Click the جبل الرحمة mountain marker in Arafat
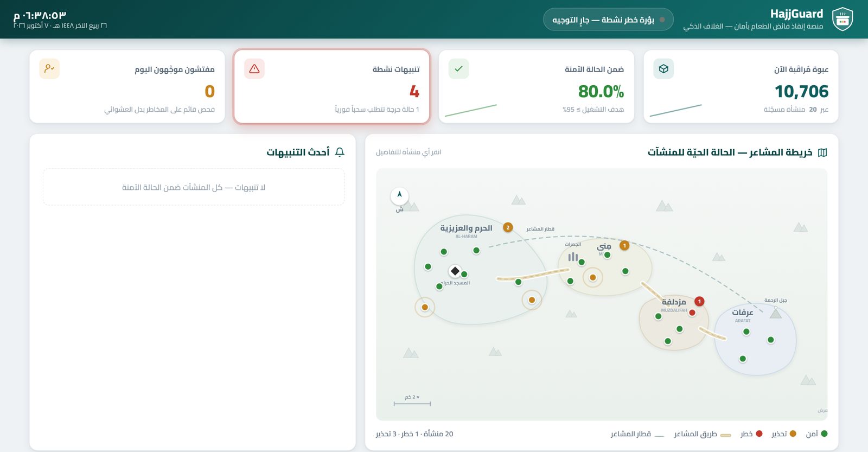The width and height of the screenshot is (868, 452). [x=776, y=313]
